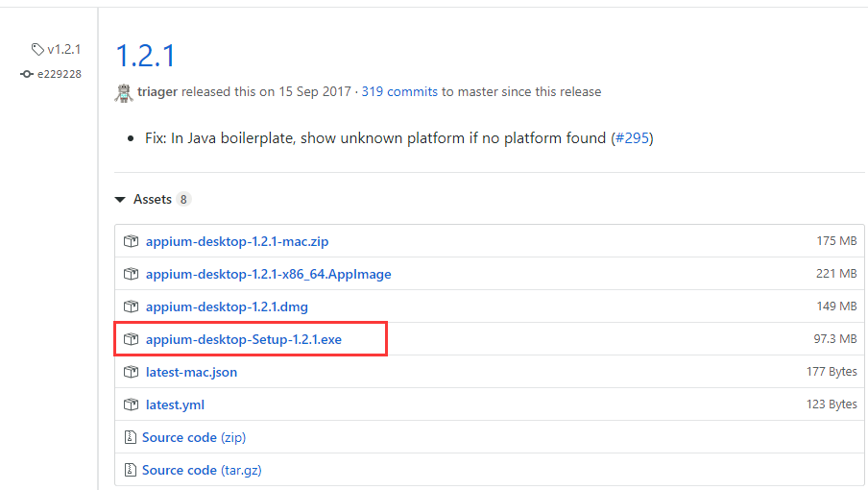Viewport: 868px width, 490px height.
Task: Select the 175 MB size text
Action: tap(836, 241)
